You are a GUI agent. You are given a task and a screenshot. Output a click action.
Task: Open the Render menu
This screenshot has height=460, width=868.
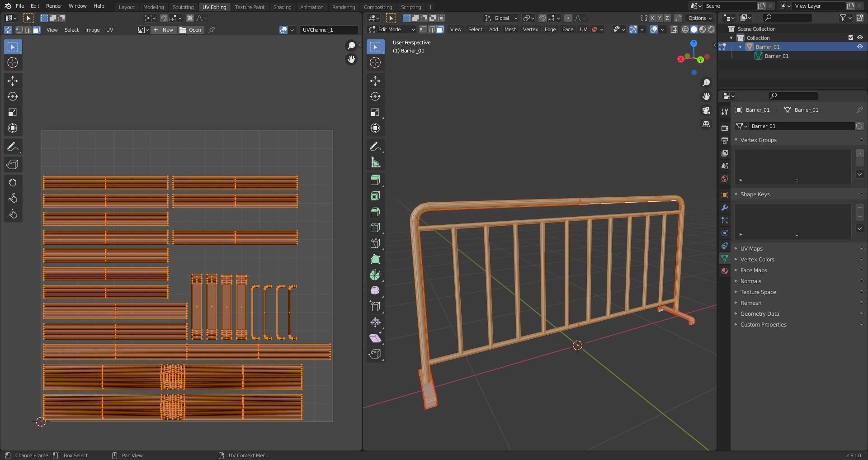[x=54, y=6]
